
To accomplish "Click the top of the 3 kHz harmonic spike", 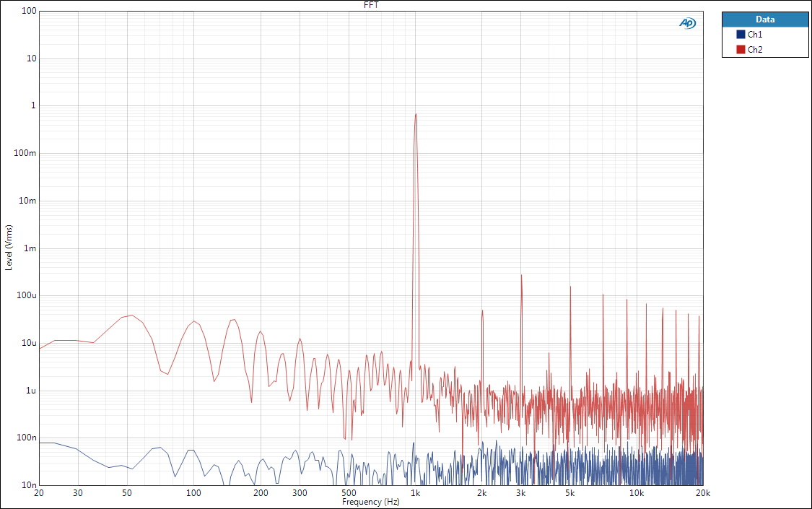I will 520,275.
